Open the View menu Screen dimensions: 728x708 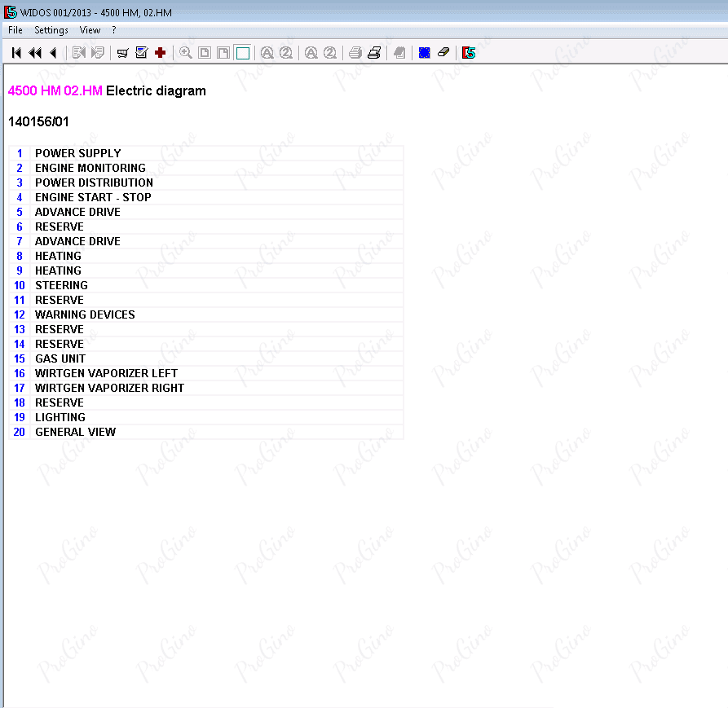pyautogui.click(x=90, y=30)
